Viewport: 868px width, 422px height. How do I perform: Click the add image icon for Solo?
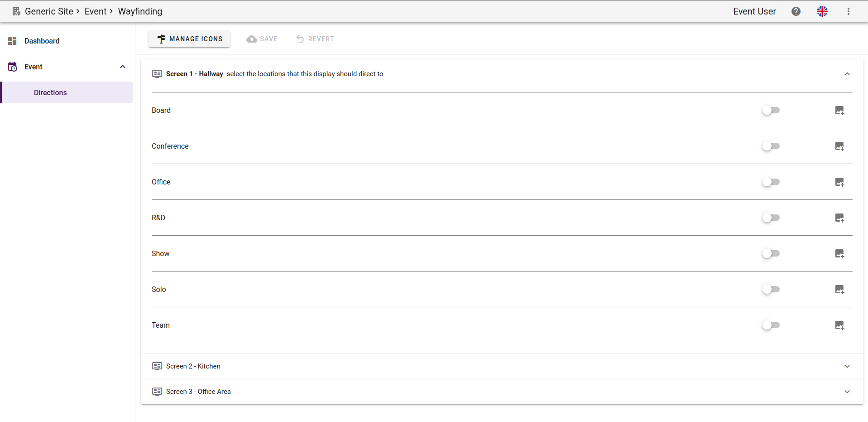839,290
